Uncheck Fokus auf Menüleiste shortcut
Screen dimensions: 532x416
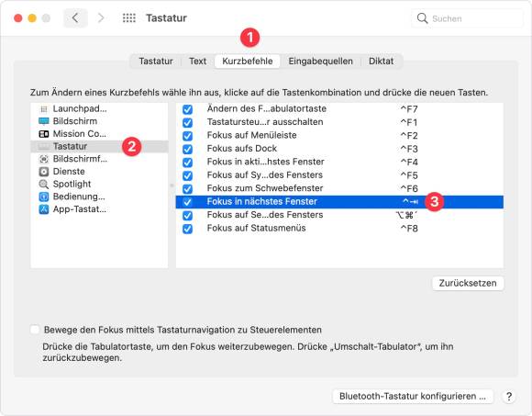coord(187,136)
